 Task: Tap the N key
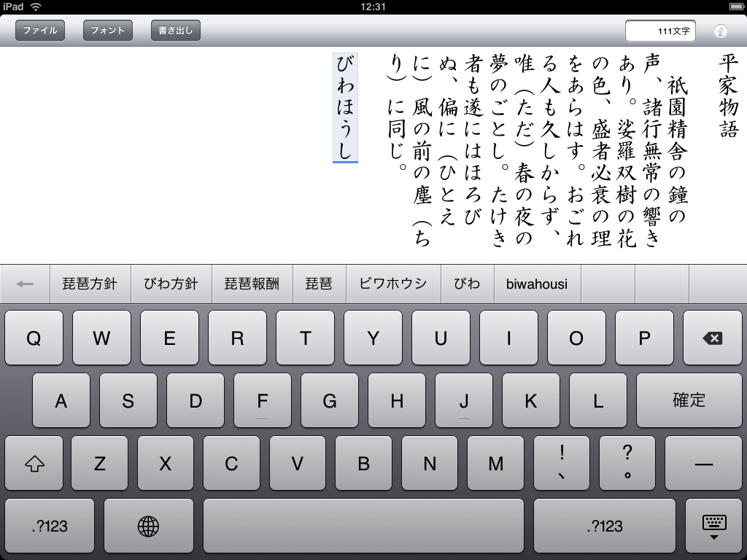430,463
